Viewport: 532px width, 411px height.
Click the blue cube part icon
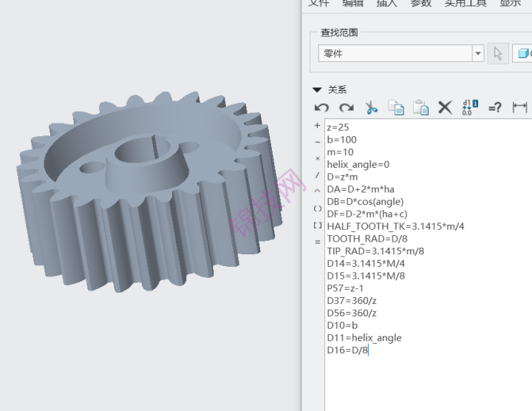point(523,54)
